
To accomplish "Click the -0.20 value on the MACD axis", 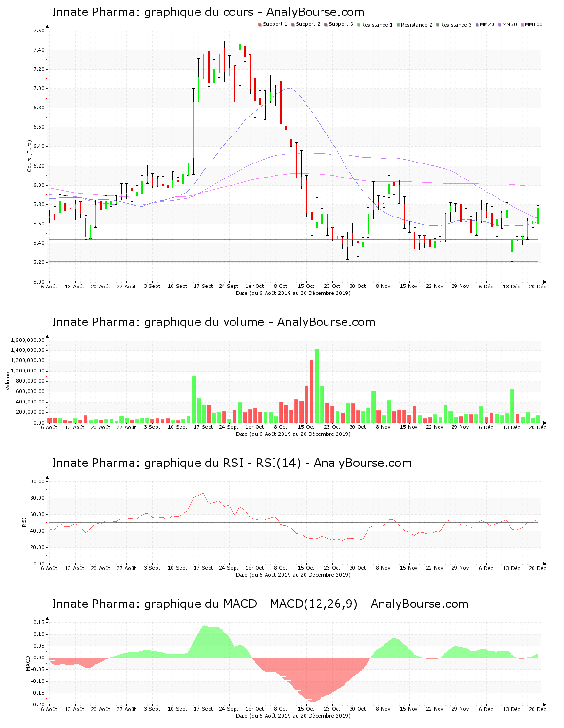I will (x=39, y=705).
